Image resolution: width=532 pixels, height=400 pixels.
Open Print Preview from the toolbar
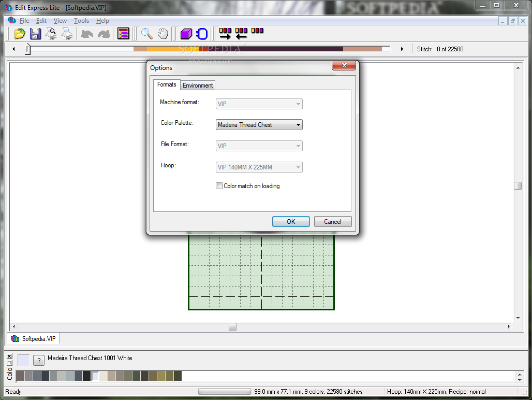[x=51, y=34]
